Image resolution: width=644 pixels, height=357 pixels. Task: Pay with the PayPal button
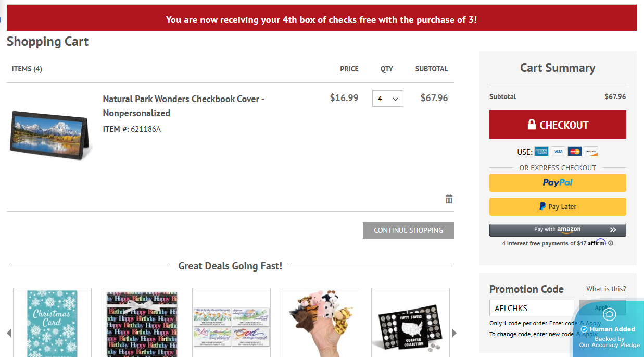coord(558,182)
